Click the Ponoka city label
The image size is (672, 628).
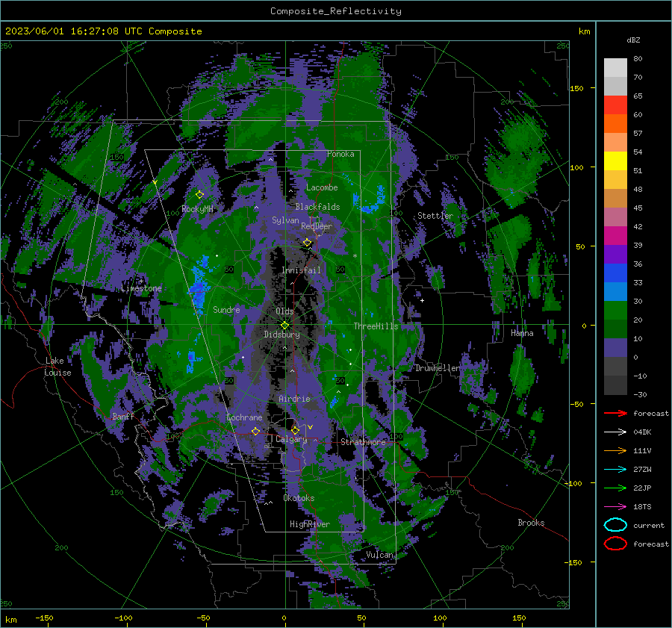[340, 154]
